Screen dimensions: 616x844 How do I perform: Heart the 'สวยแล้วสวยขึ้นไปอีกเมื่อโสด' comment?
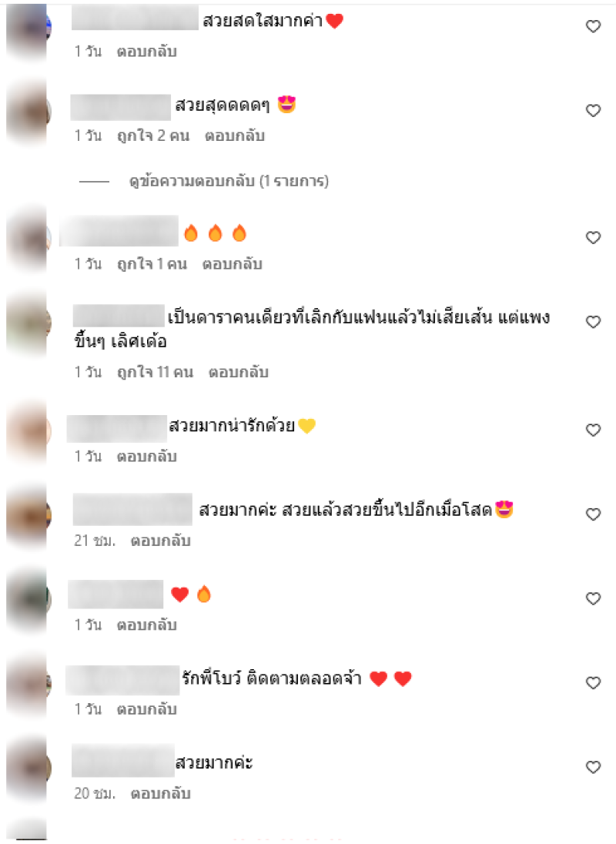593,514
